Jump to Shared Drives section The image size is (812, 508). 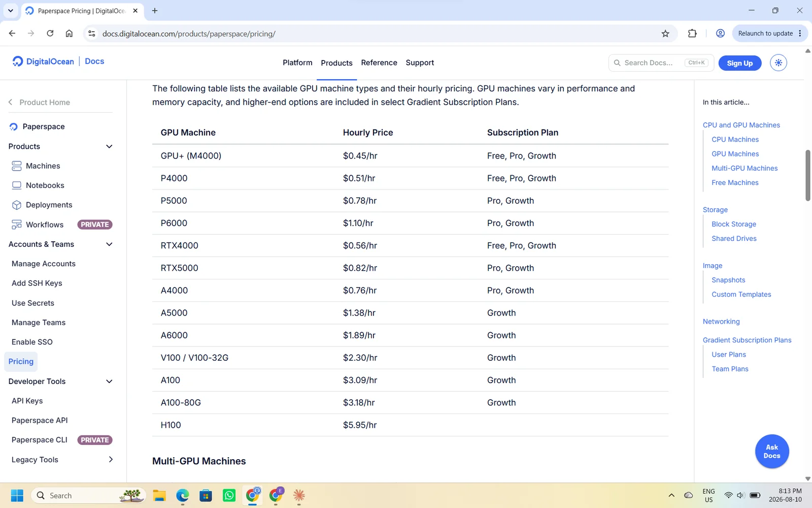click(734, 239)
